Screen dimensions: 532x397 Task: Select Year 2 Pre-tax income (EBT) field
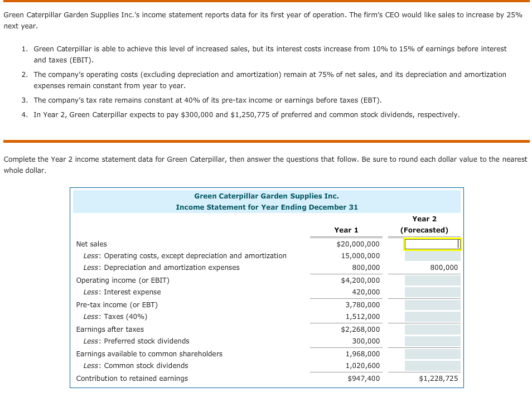tap(433, 304)
